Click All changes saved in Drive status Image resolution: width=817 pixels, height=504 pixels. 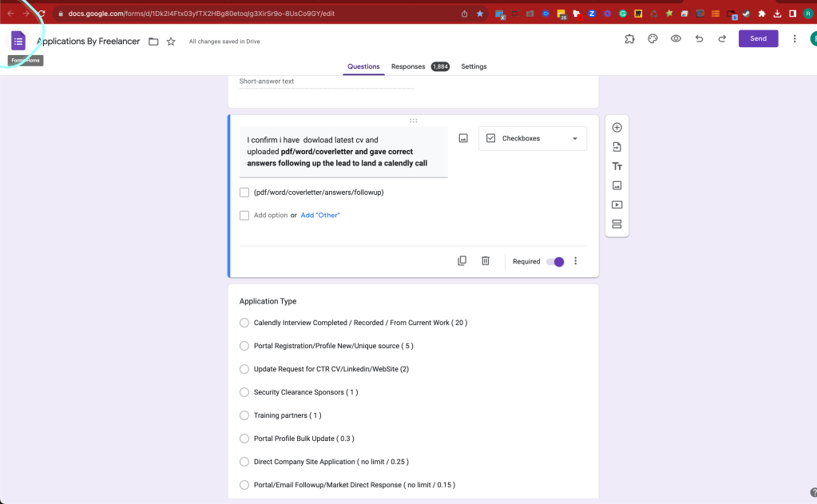click(224, 42)
